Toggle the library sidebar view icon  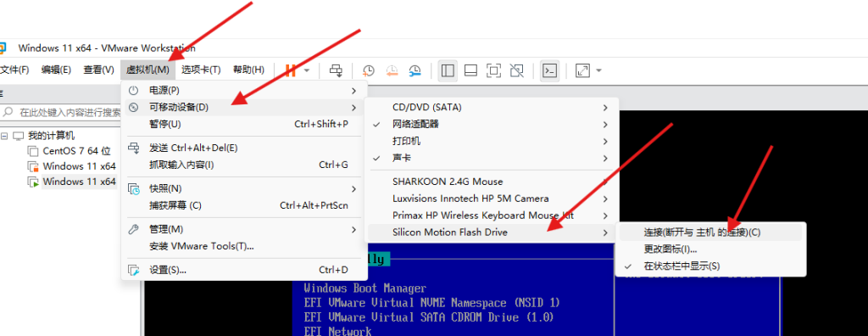448,70
